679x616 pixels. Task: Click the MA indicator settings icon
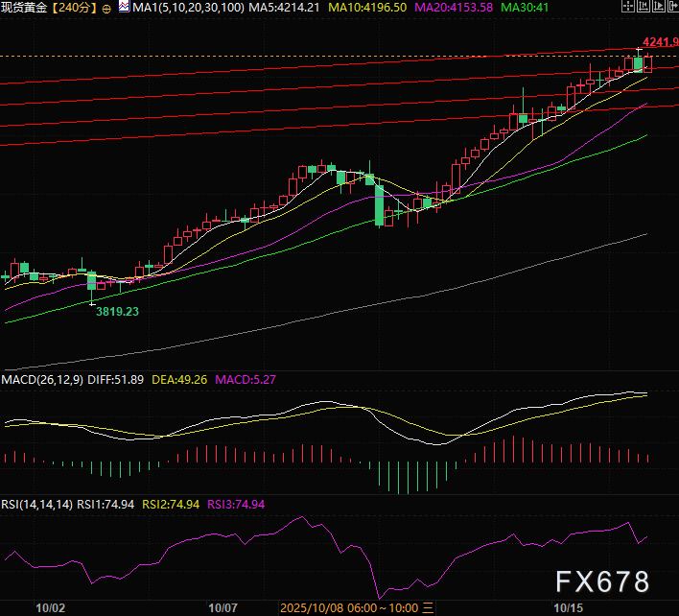click(x=123, y=8)
